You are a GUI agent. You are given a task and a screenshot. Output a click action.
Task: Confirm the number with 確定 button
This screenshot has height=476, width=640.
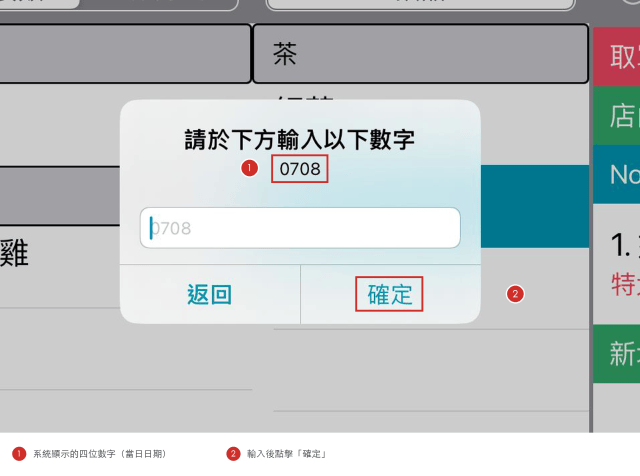coord(390,294)
